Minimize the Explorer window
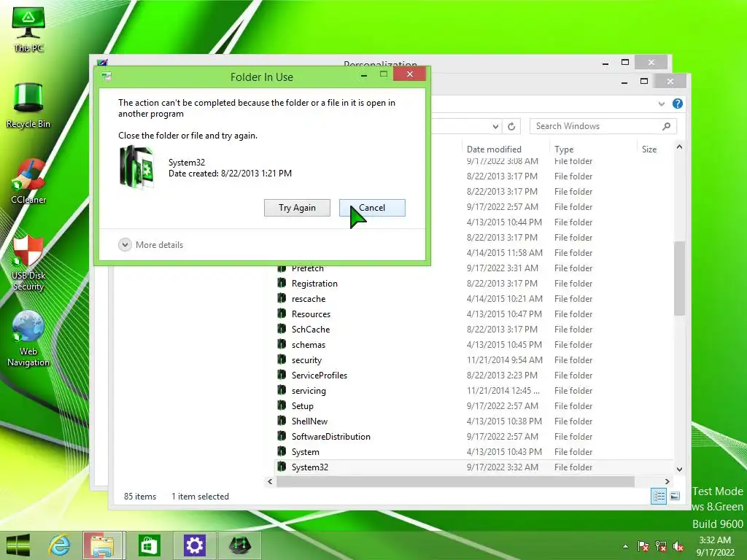 click(x=624, y=82)
